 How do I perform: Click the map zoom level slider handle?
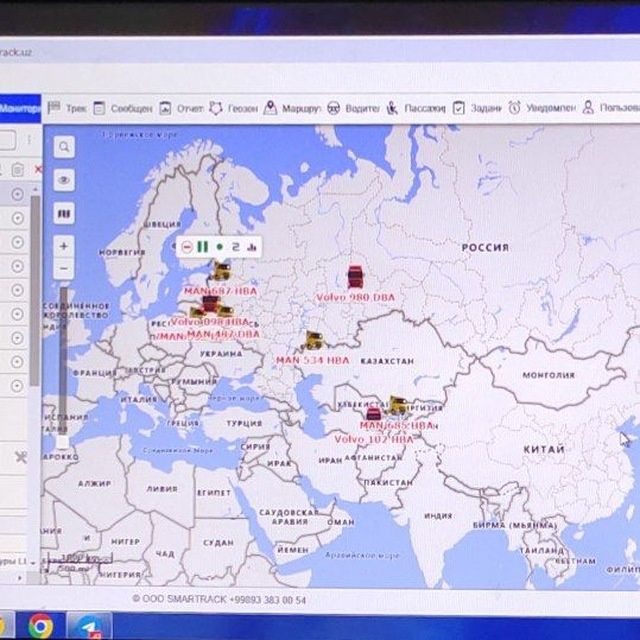pyautogui.click(x=62, y=442)
